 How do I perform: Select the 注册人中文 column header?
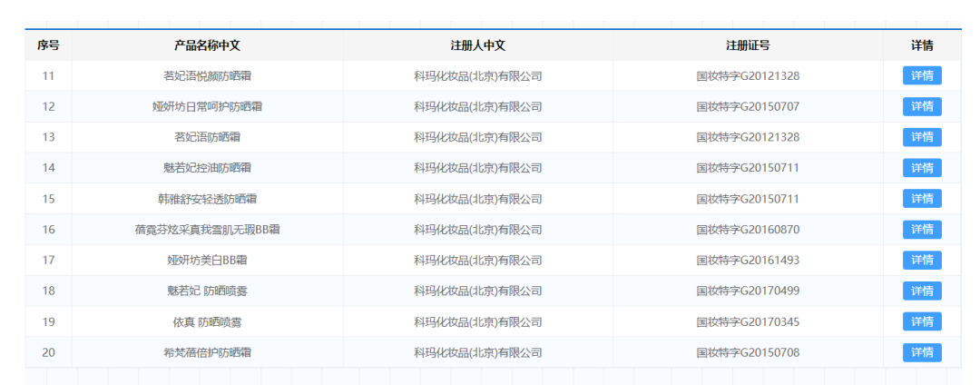pos(477,45)
